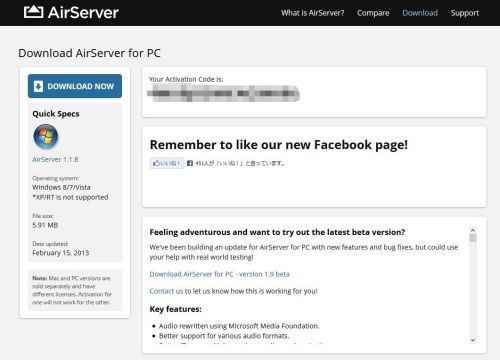Image resolution: width=500 pixels, height=360 pixels.
Task: Click the AirServer logo icon
Action: pyautogui.click(x=33, y=12)
